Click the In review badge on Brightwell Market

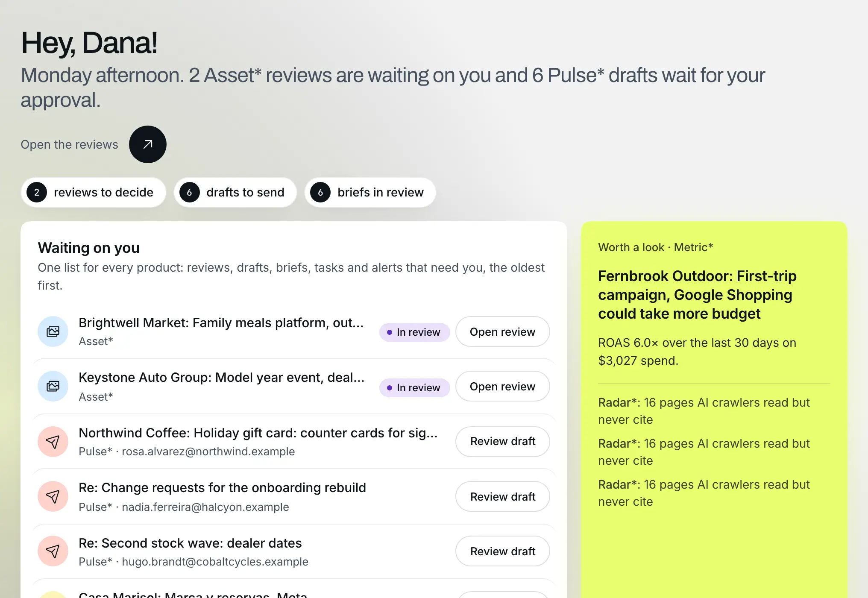414,332
